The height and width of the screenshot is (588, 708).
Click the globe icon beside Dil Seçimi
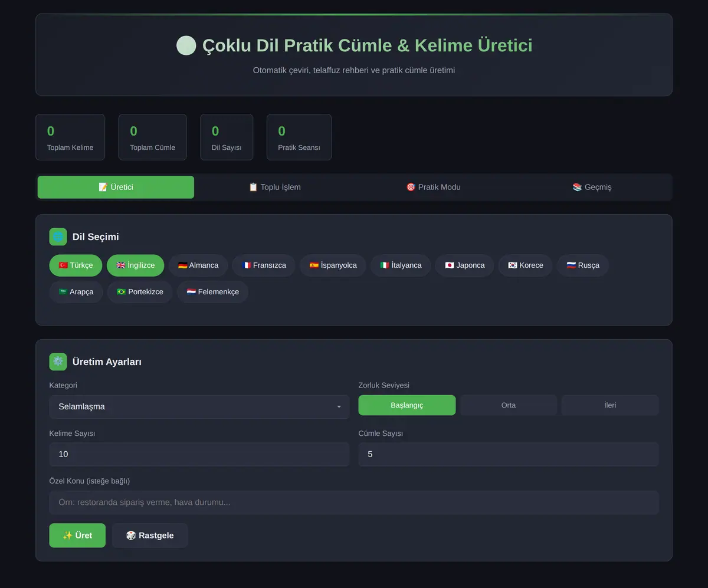(58, 236)
